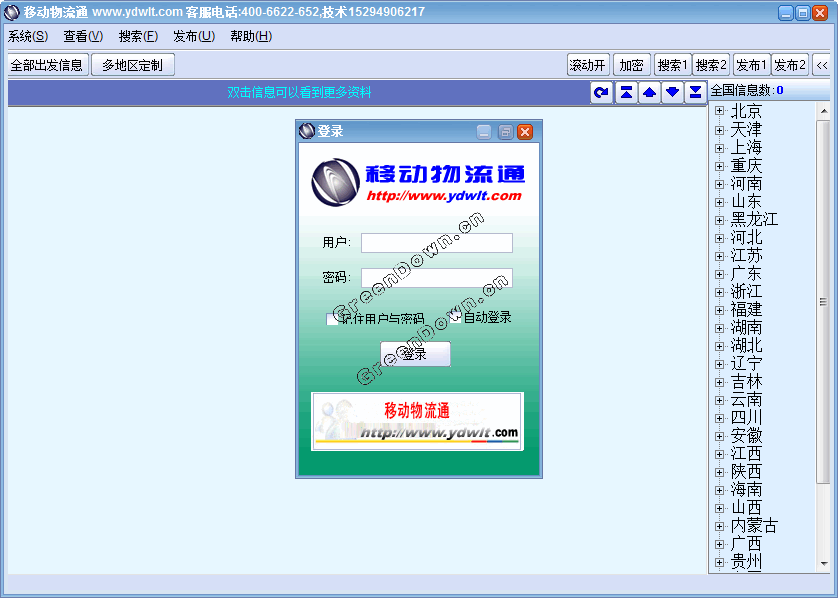
Task: Select the 浙江 province item
Action: pos(747,292)
